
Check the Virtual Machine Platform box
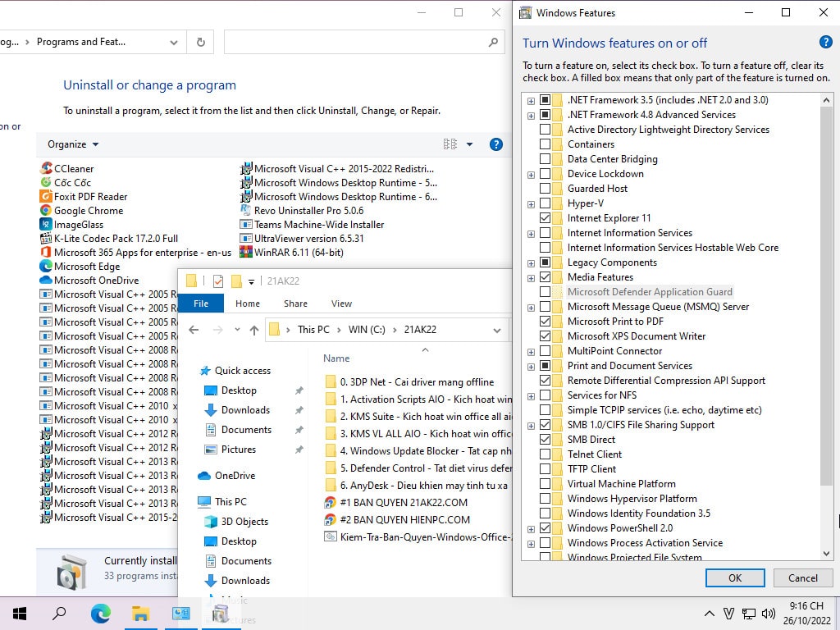pyautogui.click(x=545, y=484)
